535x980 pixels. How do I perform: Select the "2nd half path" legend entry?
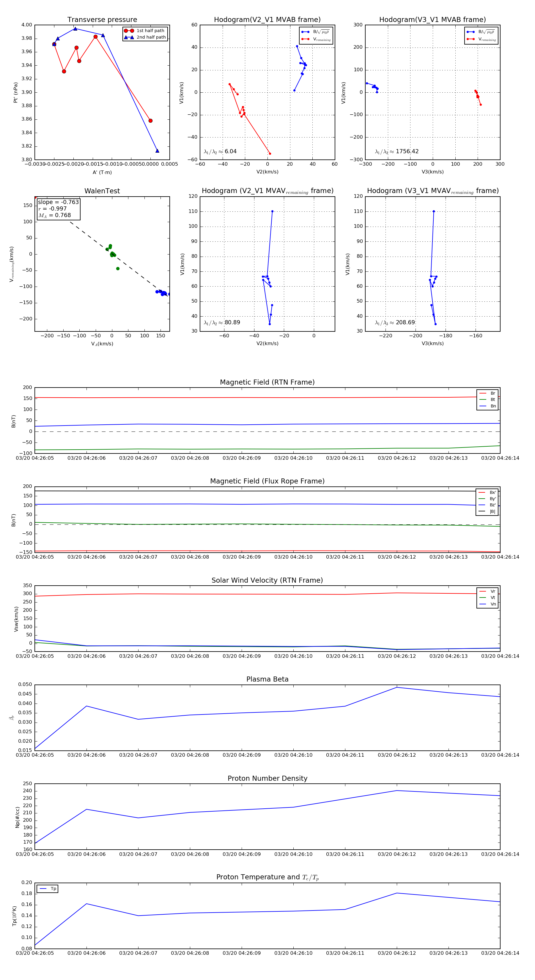(145, 37)
